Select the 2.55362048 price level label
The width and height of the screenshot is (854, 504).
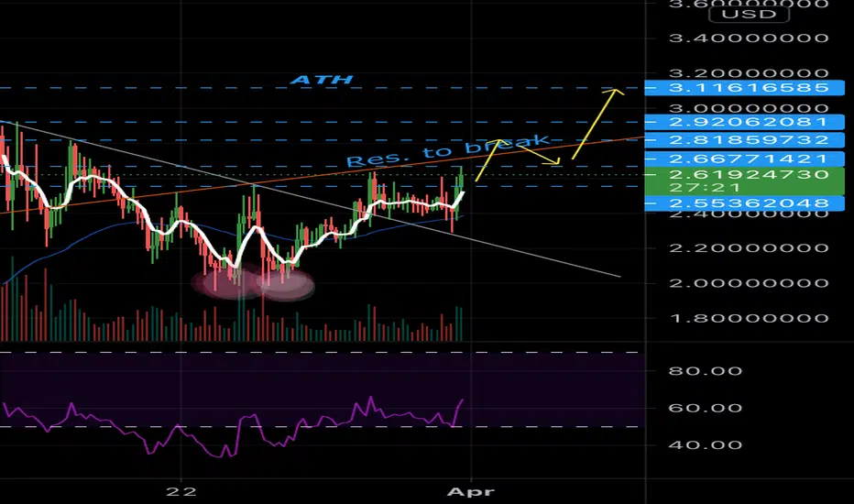[744, 203]
